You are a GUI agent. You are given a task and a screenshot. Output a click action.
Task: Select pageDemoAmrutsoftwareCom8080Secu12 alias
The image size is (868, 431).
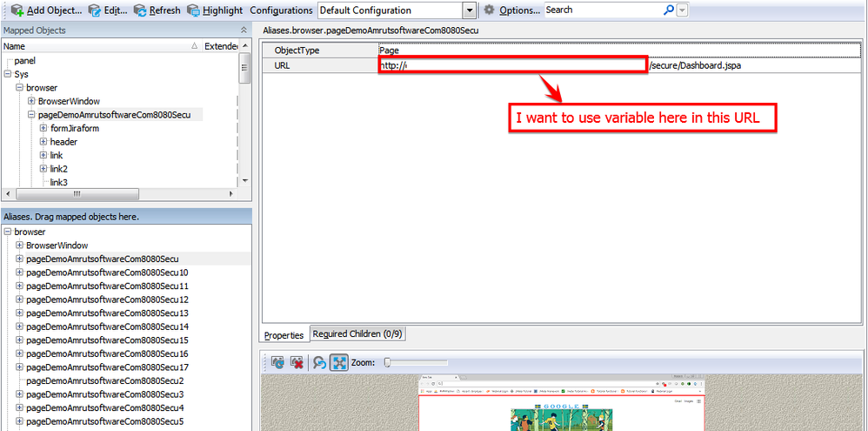pos(107,300)
